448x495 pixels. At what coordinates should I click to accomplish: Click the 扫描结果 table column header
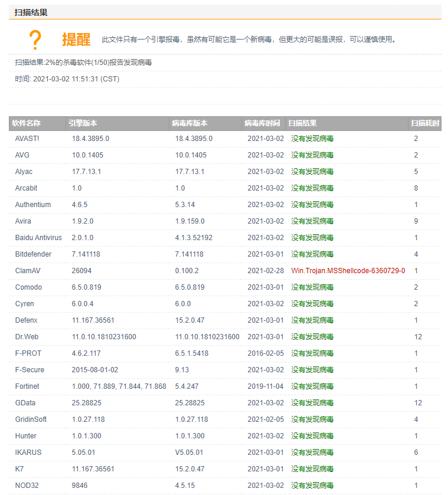tap(302, 123)
